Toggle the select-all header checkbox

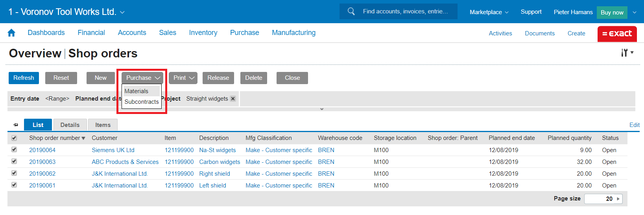tap(14, 138)
